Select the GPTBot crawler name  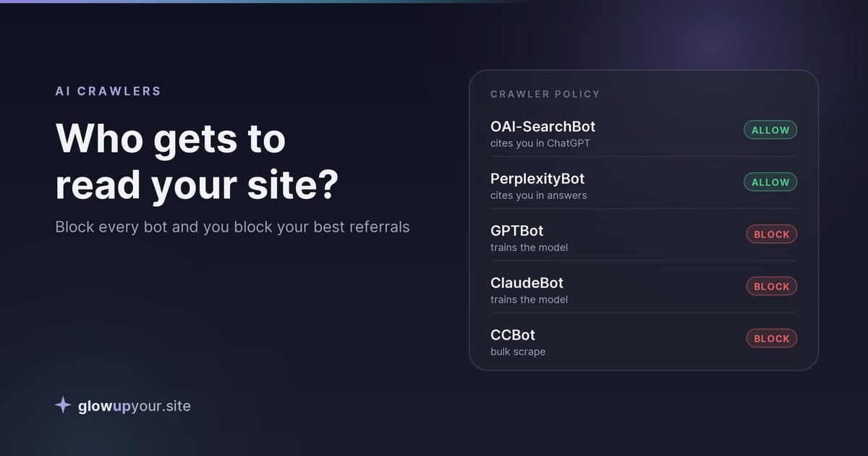pyautogui.click(x=516, y=231)
